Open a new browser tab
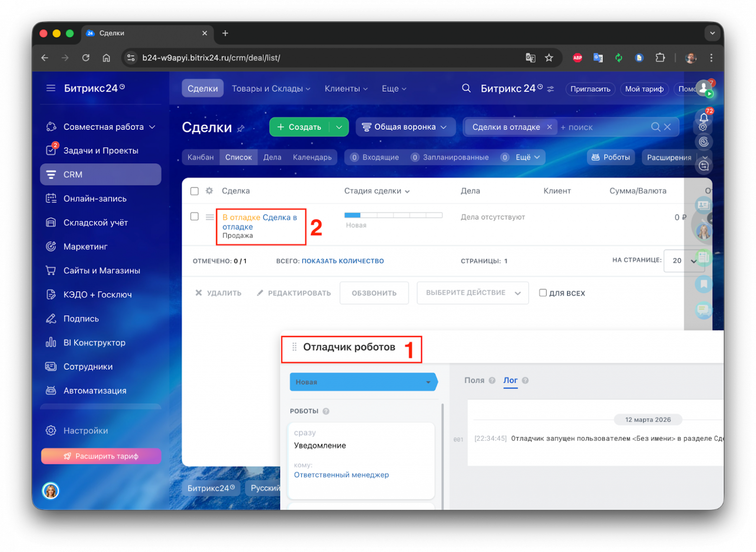Image resolution: width=756 pixels, height=552 pixels. pyautogui.click(x=225, y=33)
